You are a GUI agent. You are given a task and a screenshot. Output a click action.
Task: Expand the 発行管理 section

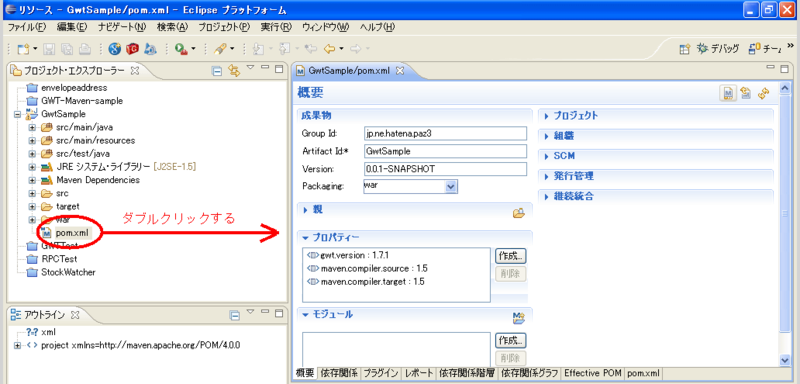546,177
